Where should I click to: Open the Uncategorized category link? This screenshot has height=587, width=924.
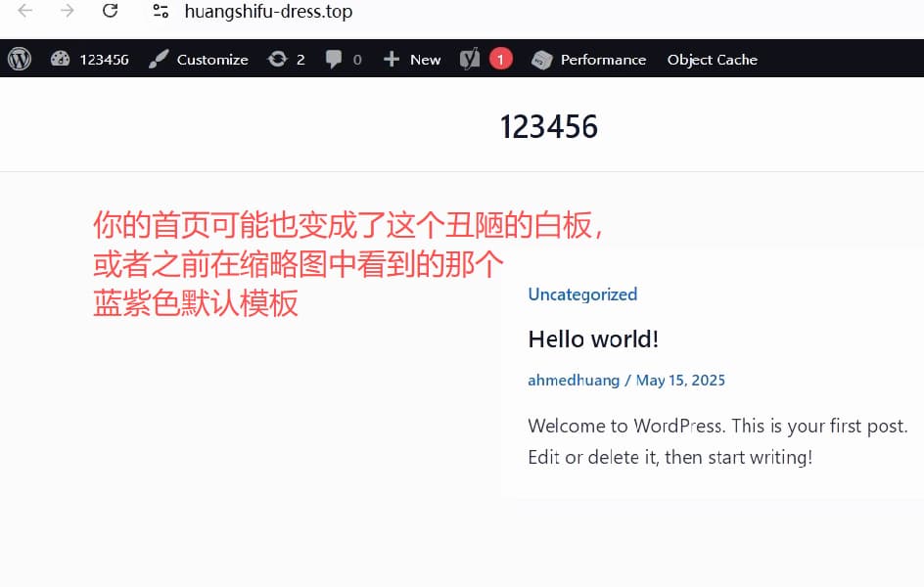582,293
